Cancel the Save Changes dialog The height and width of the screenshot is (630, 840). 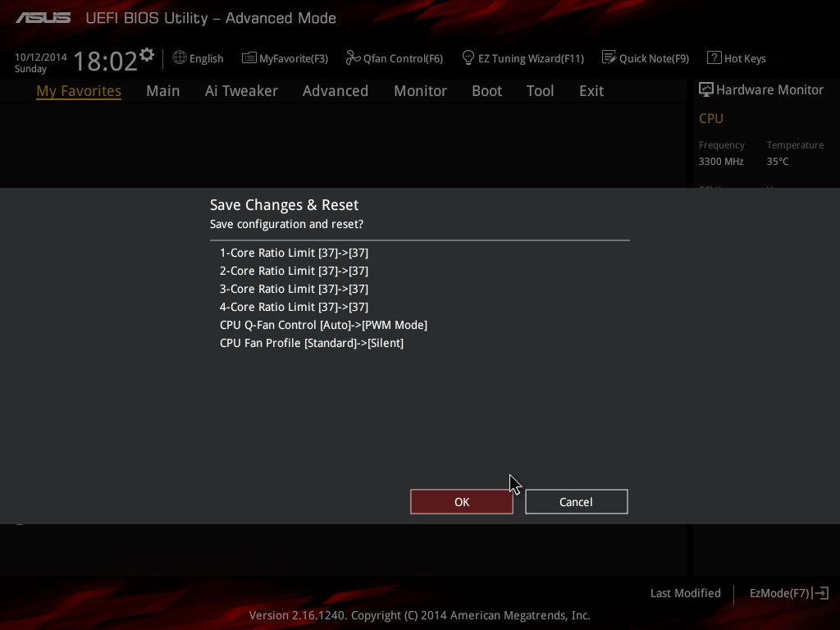pyautogui.click(x=577, y=502)
